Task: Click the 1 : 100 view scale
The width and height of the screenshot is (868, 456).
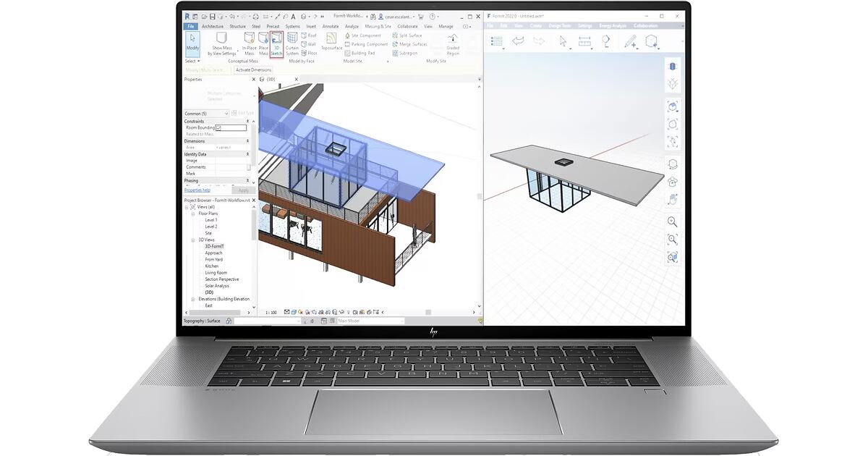Action: (x=271, y=313)
